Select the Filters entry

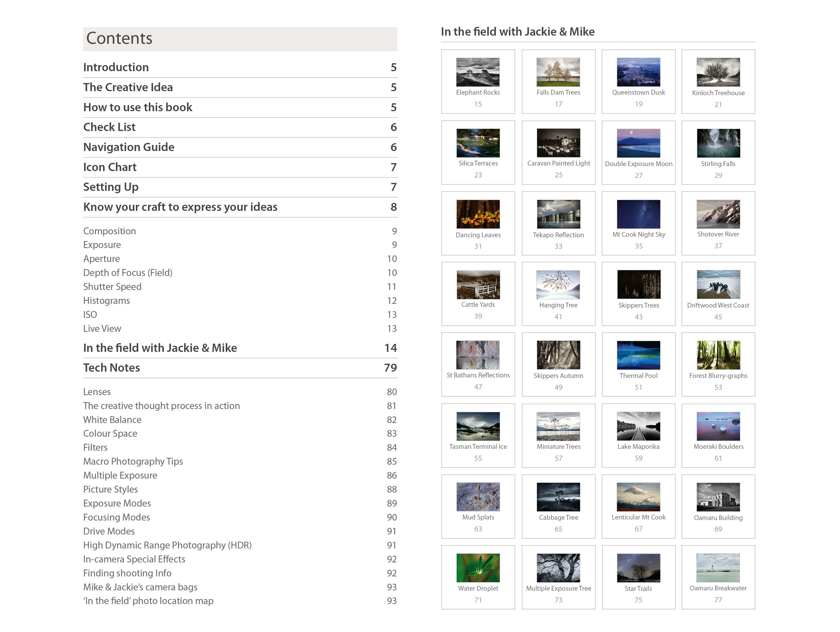pos(240,448)
